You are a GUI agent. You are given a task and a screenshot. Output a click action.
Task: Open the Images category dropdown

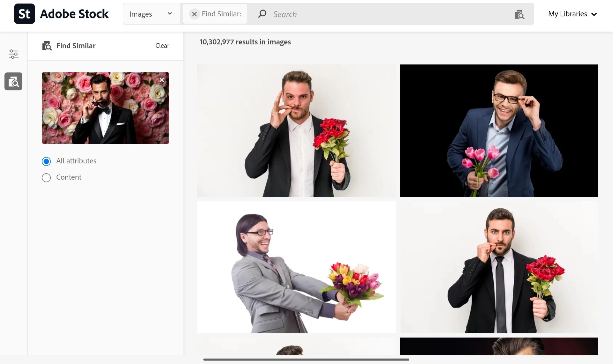[151, 14]
